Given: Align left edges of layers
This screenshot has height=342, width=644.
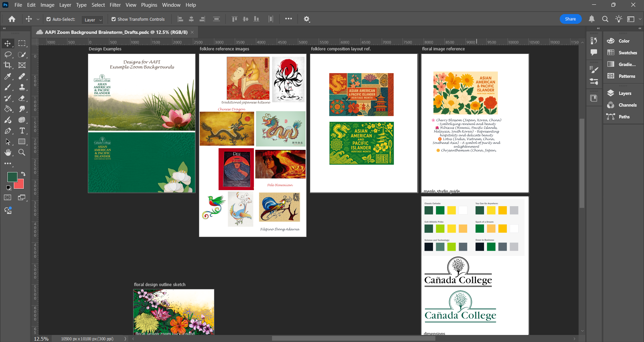Looking at the screenshot, I should click(x=180, y=19).
